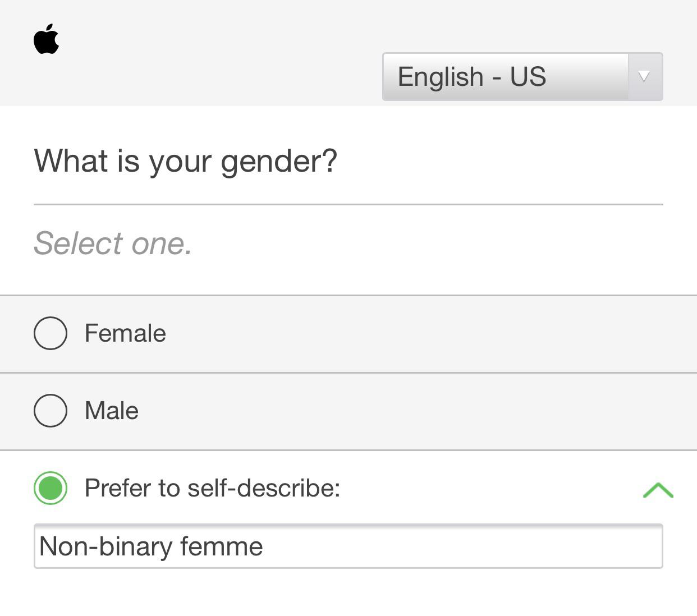Click the Male answer row label
Screen dimensions: 697x616
(x=111, y=411)
